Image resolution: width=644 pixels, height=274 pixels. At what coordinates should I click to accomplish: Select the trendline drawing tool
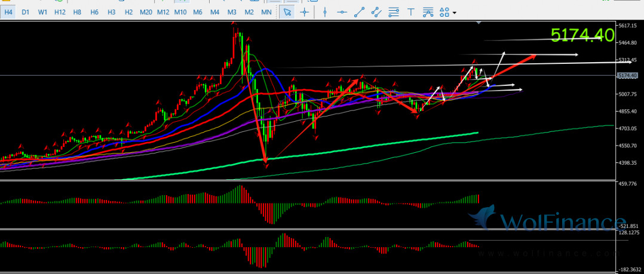point(358,12)
